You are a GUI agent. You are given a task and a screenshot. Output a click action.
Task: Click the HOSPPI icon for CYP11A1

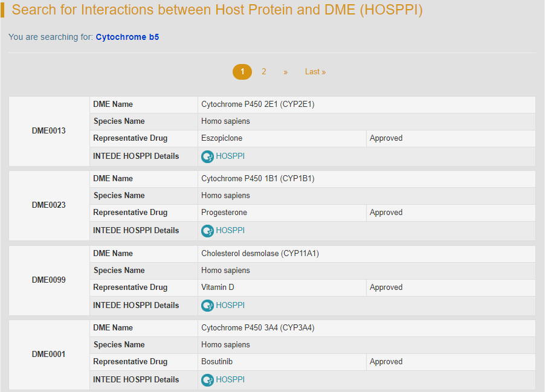click(207, 306)
